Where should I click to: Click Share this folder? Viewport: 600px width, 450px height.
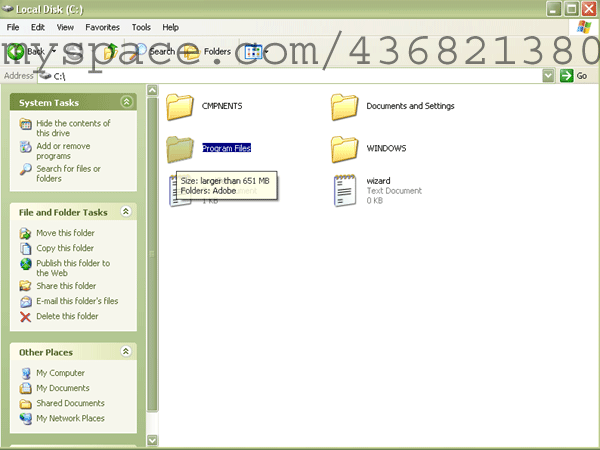pos(66,286)
